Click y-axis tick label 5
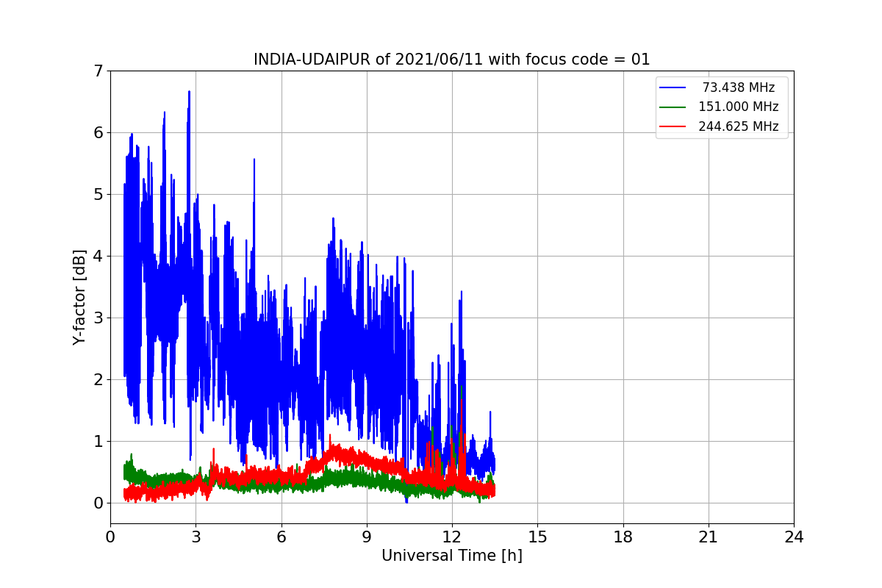 pyautogui.click(x=98, y=195)
